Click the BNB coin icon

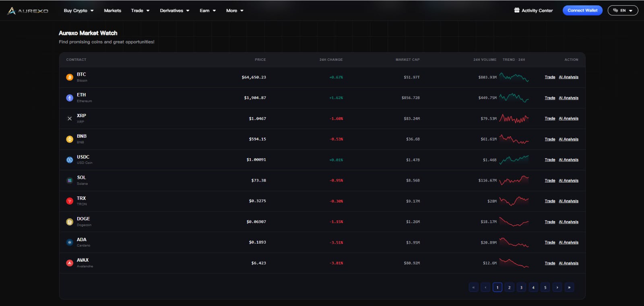70,139
